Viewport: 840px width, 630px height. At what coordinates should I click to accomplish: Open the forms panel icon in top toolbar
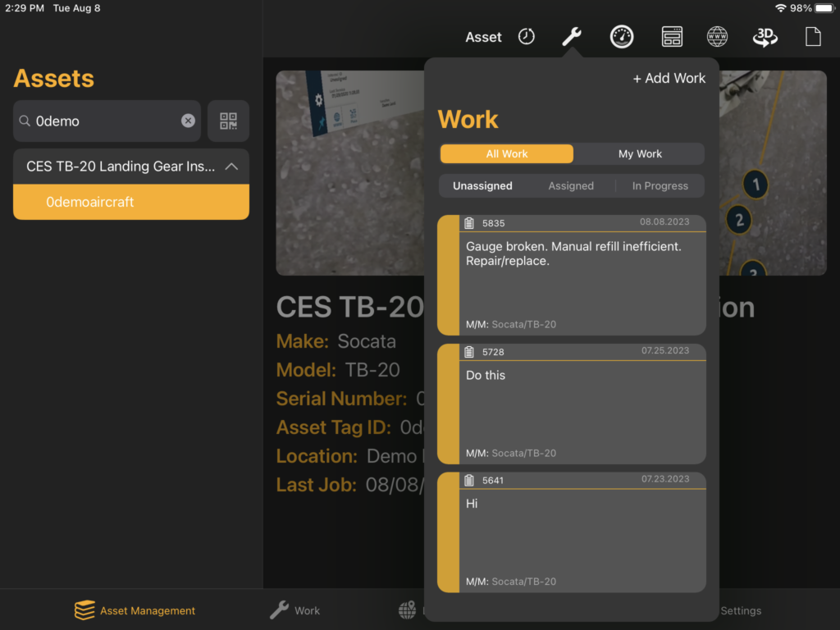[672, 36]
